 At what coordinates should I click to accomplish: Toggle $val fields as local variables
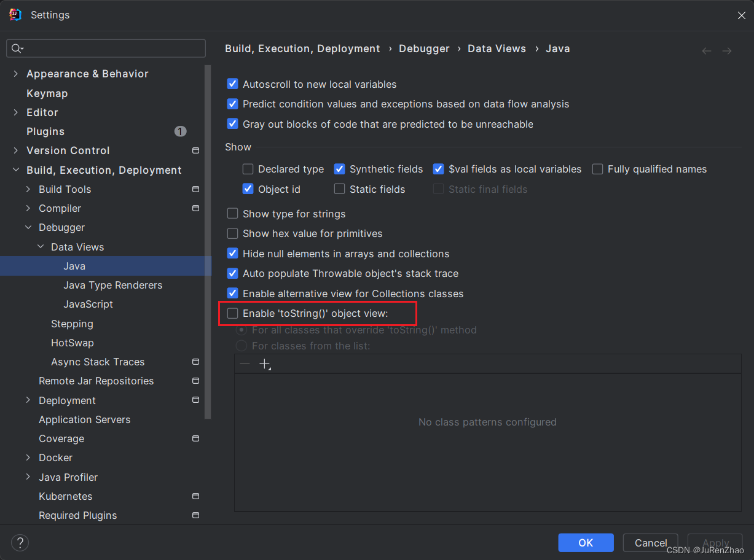pos(438,169)
